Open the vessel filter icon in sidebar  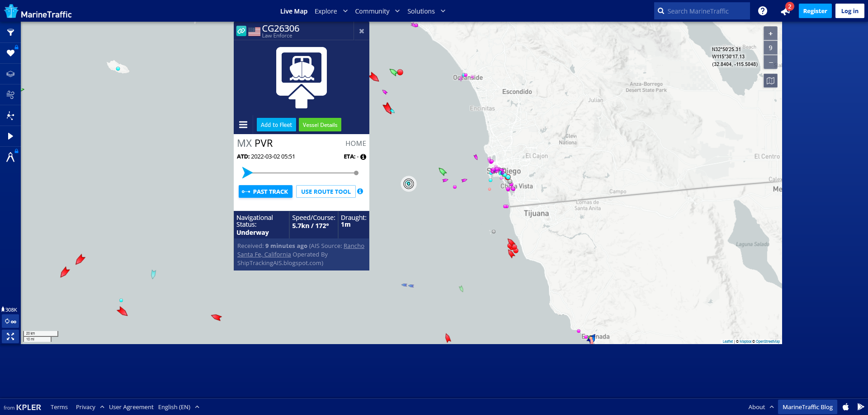coord(10,33)
